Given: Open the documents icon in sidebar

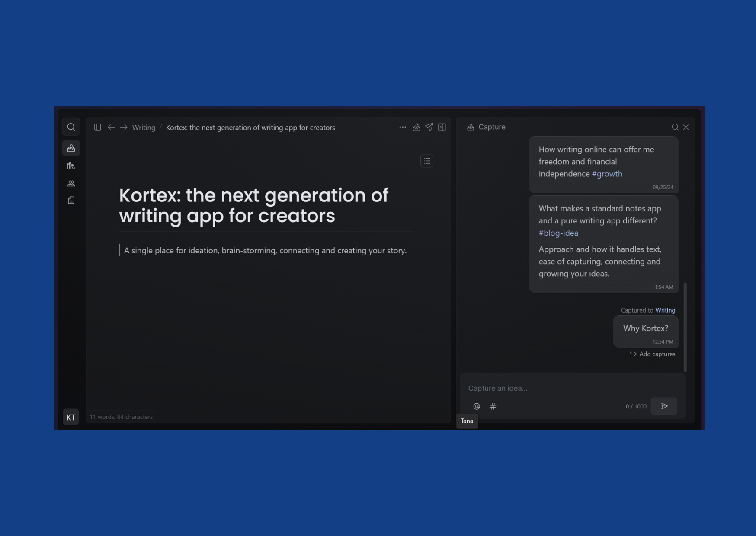Looking at the screenshot, I should click(x=71, y=201).
